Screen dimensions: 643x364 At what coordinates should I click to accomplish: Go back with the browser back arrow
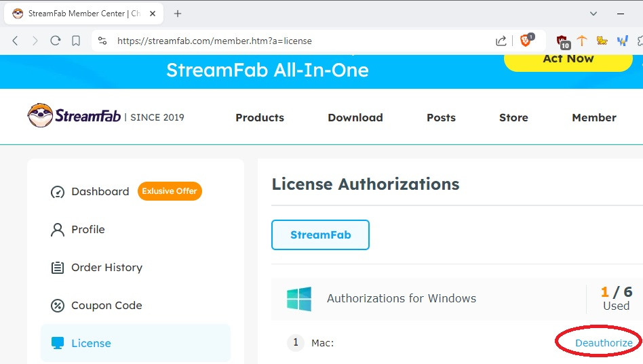[x=15, y=41]
